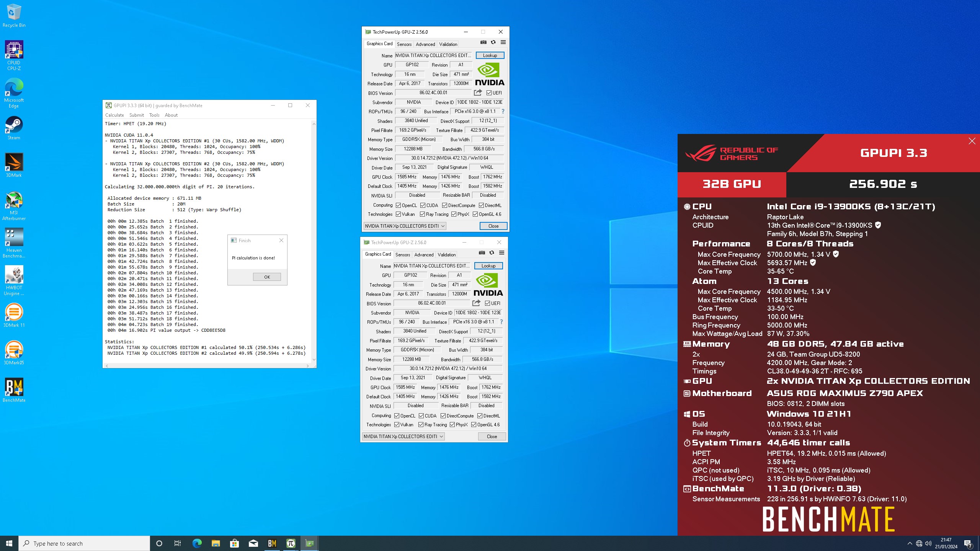This screenshot has width=980, height=551.
Task: Select HWBOT Unigine desktop icon
Action: [14, 280]
